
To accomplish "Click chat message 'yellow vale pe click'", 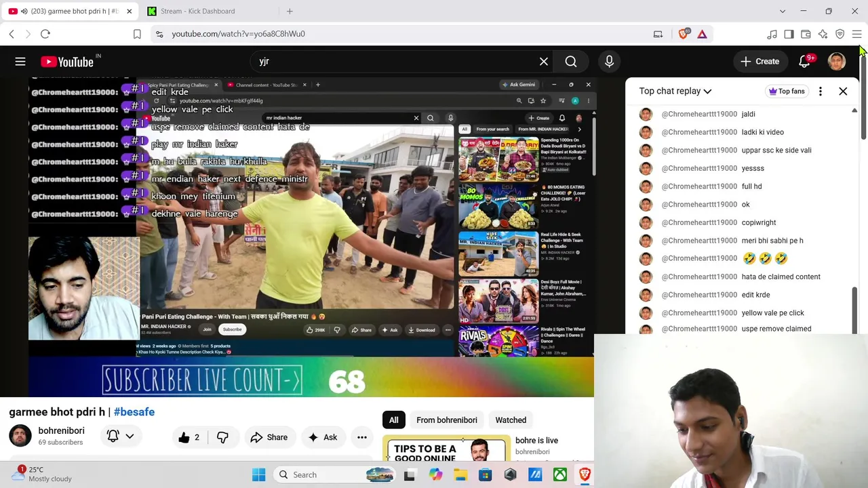I will [773, 313].
